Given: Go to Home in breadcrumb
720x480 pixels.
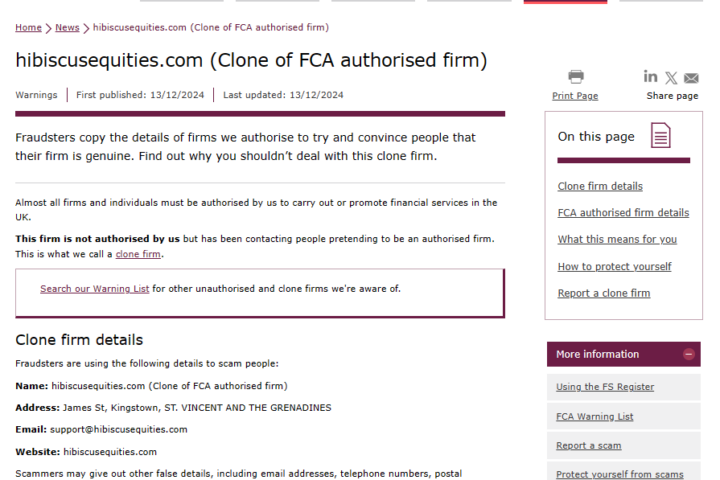Looking at the screenshot, I should [x=28, y=28].
